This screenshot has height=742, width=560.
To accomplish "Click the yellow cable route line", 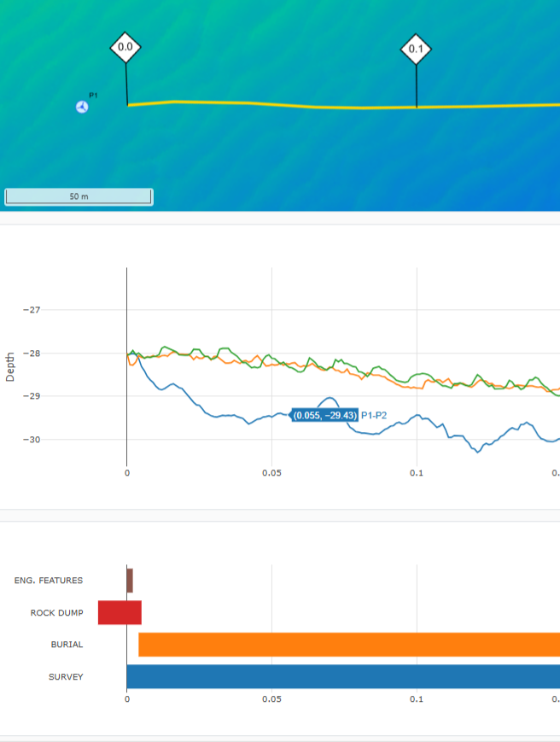I will click(256, 104).
